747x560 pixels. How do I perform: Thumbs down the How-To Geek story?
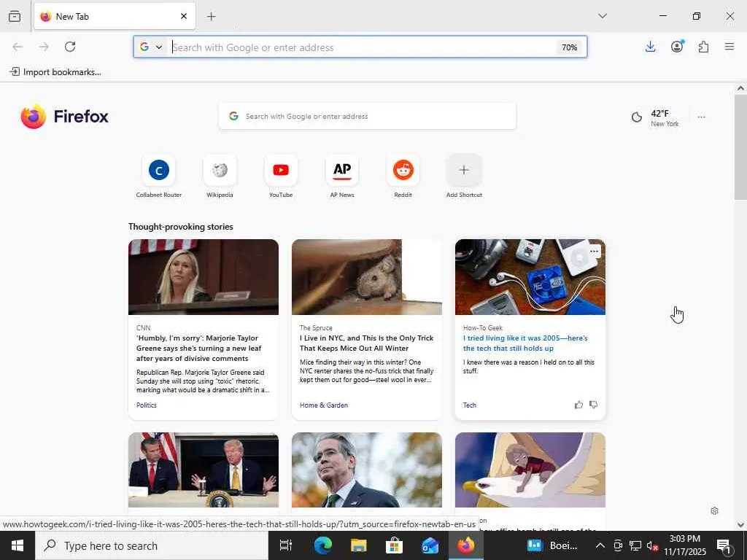point(594,405)
